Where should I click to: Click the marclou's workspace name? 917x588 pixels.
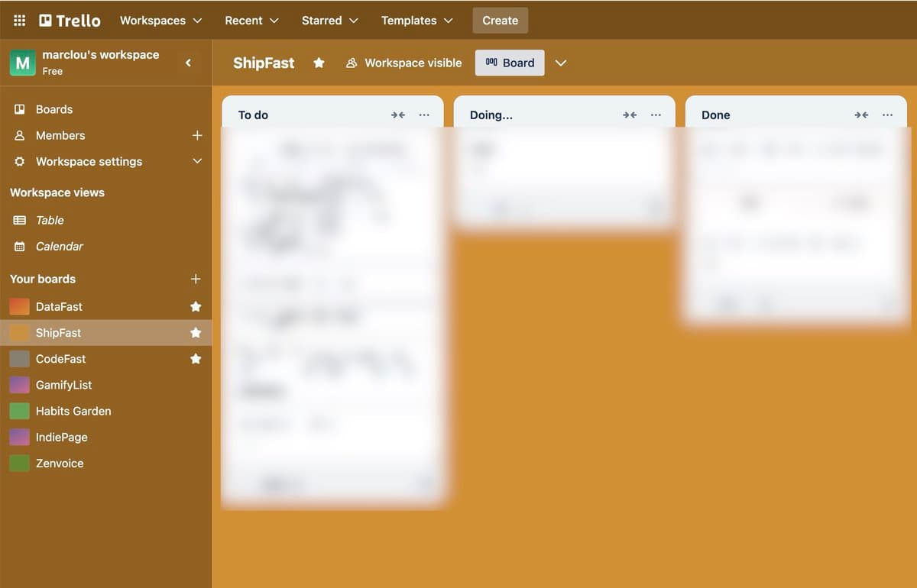click(x=101, y=55)
